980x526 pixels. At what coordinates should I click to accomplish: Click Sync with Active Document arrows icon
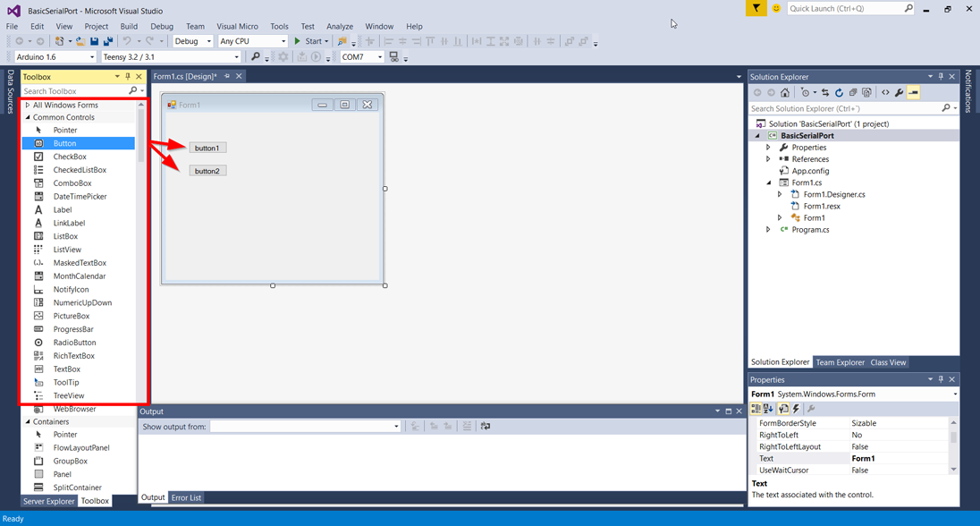pos(825,92)
